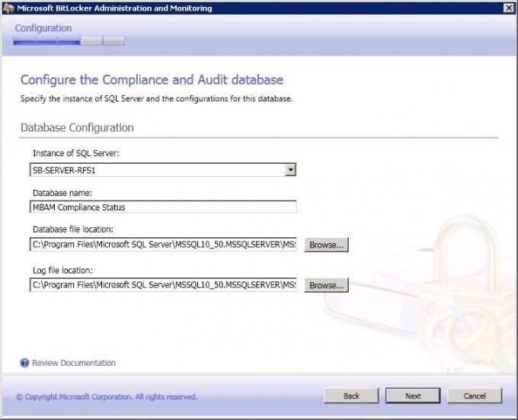Open the Review Documentation link

click(74, 363)
